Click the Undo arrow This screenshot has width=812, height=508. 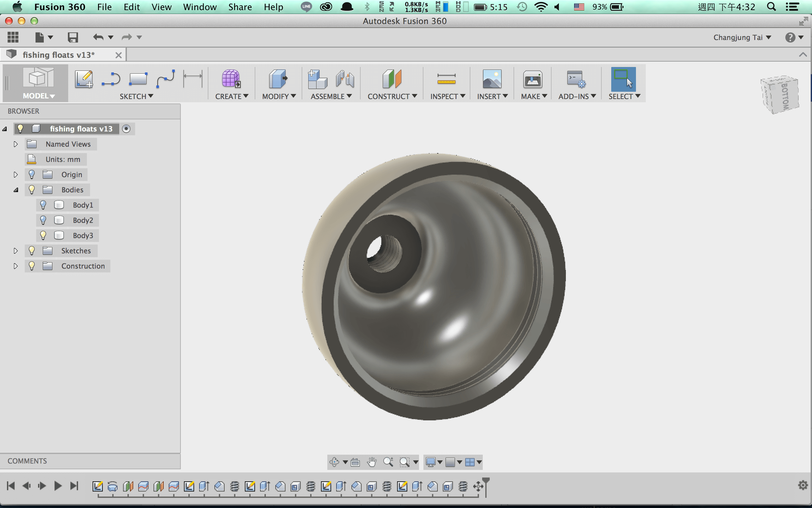98,37
